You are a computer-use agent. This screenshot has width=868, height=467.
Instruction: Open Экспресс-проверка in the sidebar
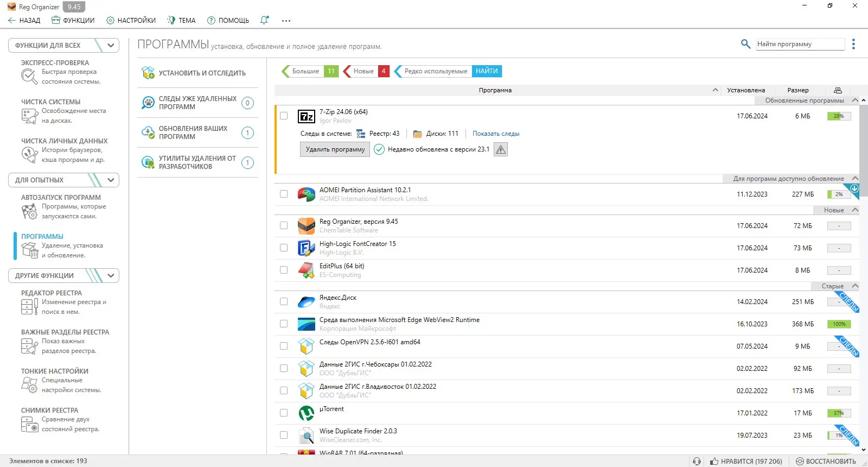(x=64, y=72)
